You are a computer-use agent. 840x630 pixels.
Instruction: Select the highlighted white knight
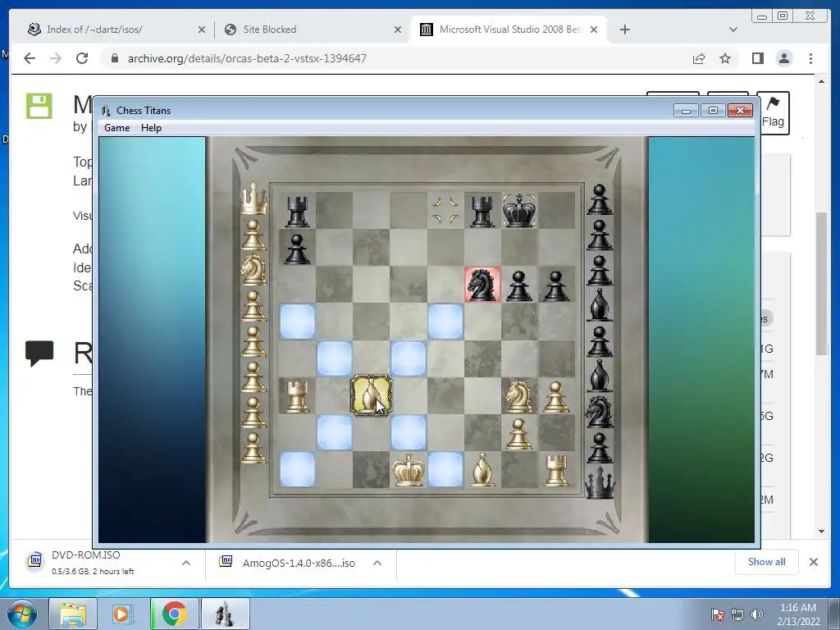pos(371,396)
